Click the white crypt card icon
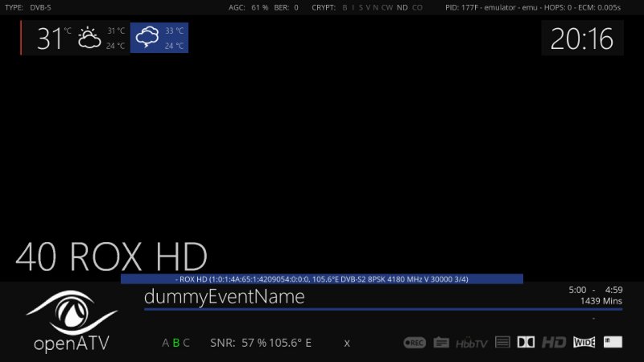The image size is (644, 362). pos(613,342)
